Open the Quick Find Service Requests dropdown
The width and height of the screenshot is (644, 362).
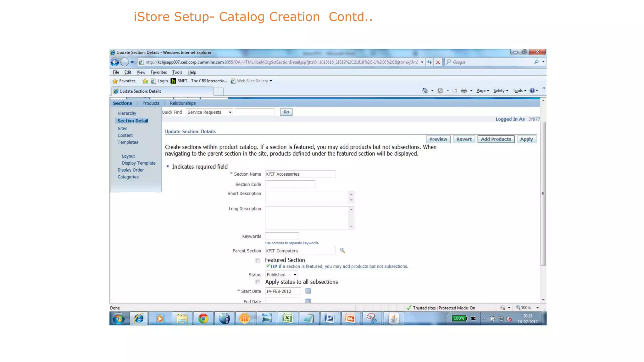point(209,112)
